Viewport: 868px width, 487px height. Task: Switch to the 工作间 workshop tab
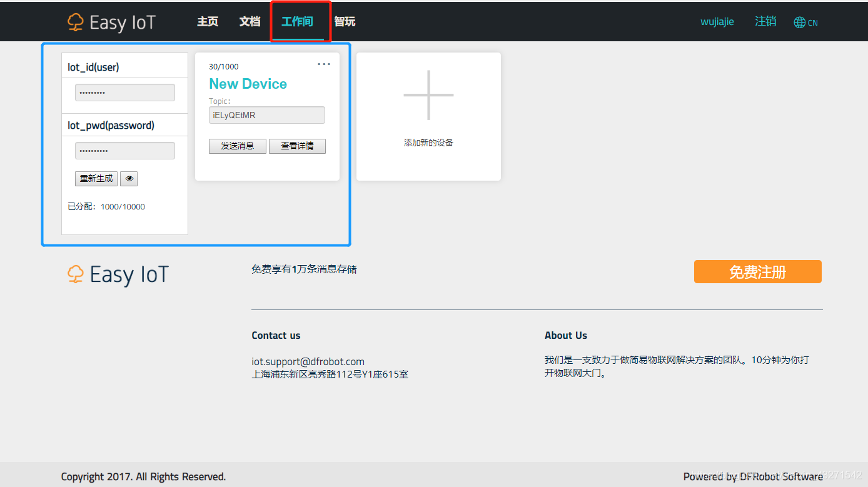(x=297, y=22)
